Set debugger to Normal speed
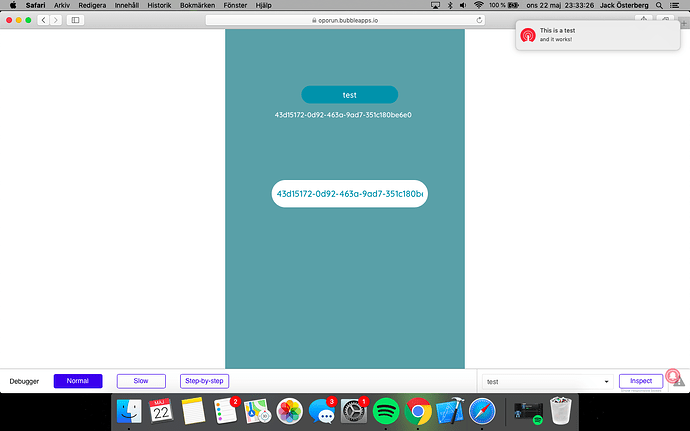 pyautogui.click(x=78, y=381)
